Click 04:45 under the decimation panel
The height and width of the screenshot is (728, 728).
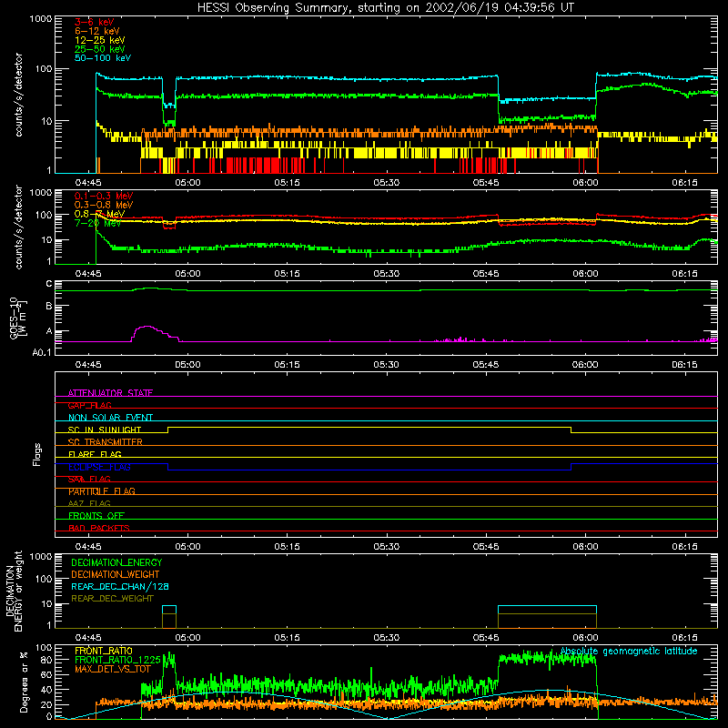point(88,638)
